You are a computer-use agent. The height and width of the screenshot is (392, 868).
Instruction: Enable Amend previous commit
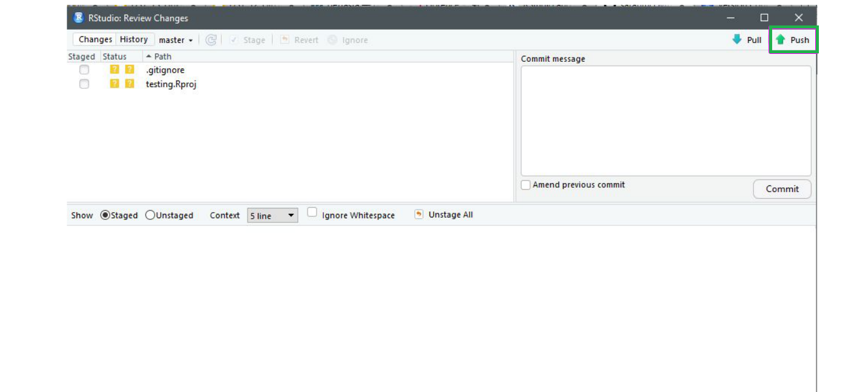pos(526,185)
